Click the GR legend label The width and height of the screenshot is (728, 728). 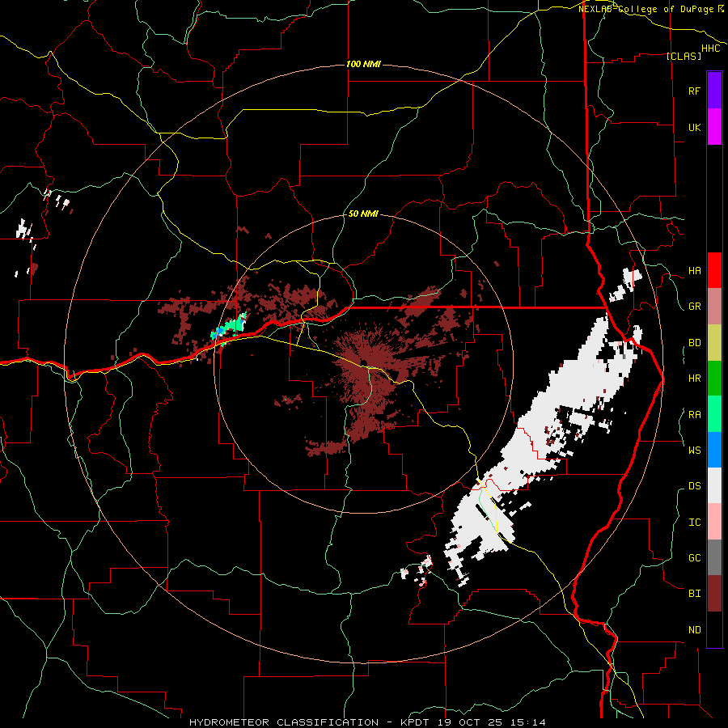(x=694, y=307)
